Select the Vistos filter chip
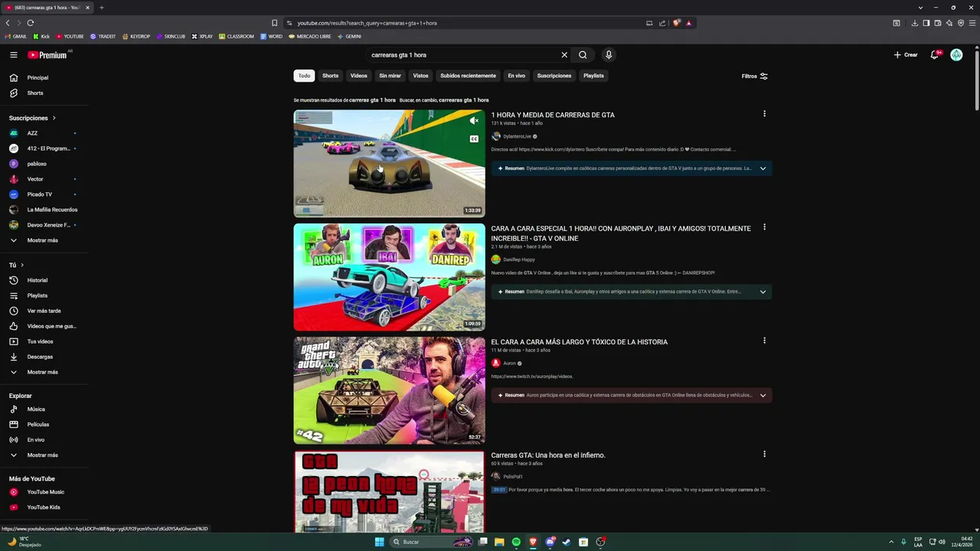 pyautogui.click(x=420, y=76)
